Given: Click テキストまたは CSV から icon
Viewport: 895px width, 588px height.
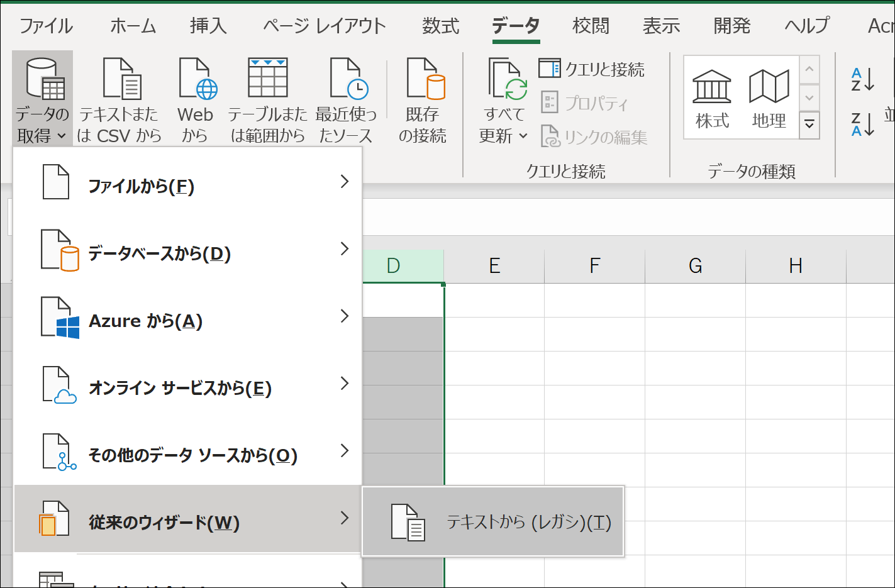Looking at the screenshot, I should 121,79.
